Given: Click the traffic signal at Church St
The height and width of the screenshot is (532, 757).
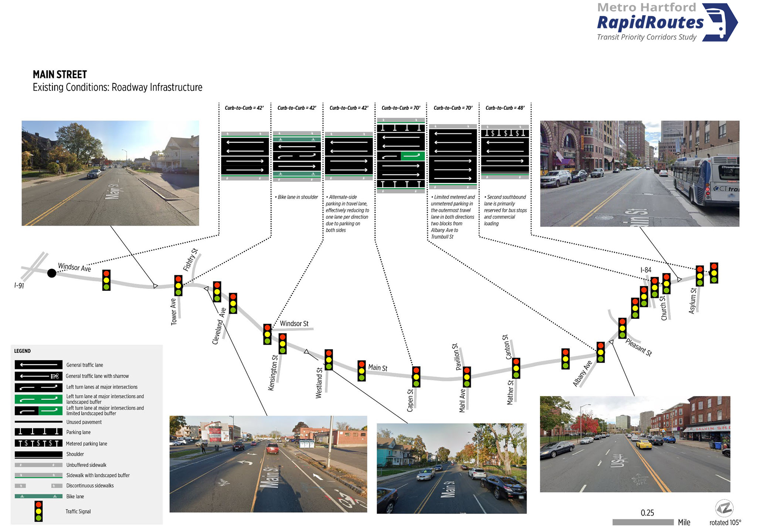Looking at the screenshot, I should [x=666, y=283].
